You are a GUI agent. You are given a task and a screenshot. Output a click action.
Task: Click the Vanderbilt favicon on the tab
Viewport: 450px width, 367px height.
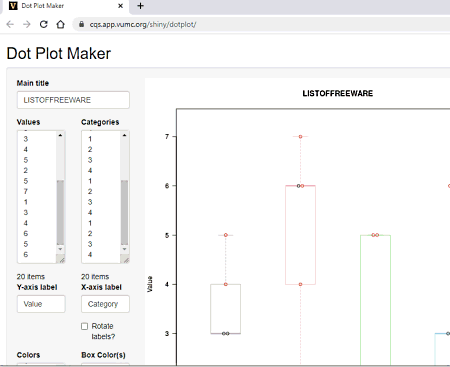13,6
